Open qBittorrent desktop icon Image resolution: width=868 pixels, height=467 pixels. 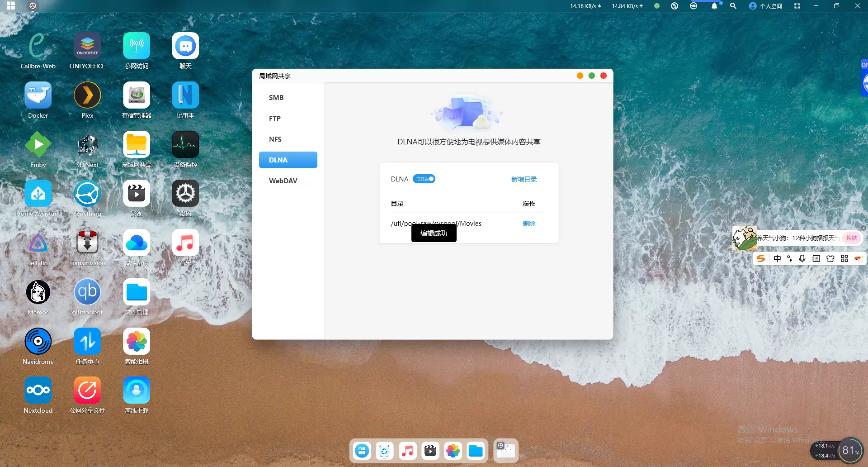tap(87, 292)
